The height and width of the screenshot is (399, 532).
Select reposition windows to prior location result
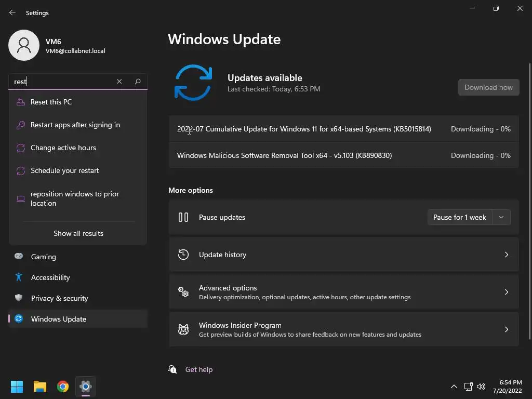click(x=78, y=198)
